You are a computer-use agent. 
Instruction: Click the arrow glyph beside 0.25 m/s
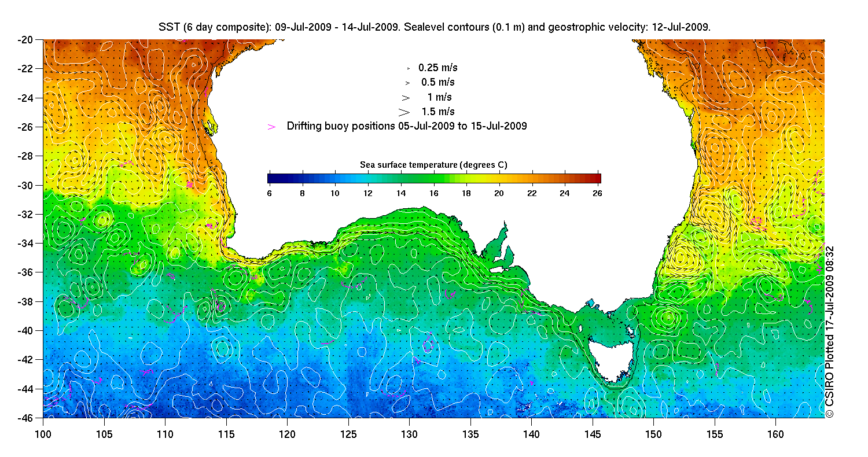pyautogui.click(x=409, y=68)
